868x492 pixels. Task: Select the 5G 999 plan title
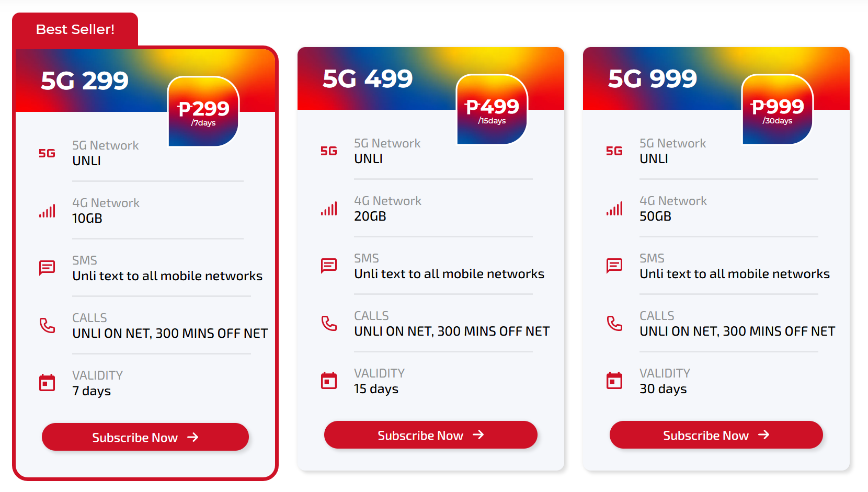point(653,78)
